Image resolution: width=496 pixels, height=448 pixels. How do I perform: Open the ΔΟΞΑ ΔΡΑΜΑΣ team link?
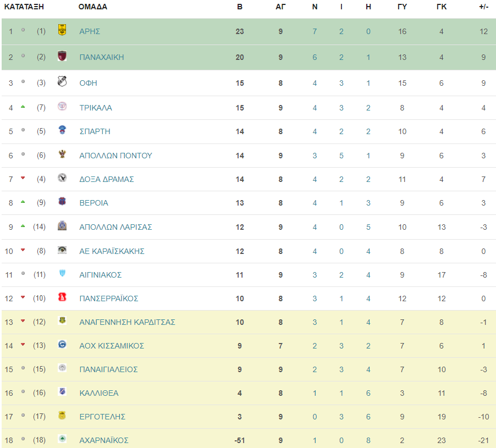coord(107,179)
